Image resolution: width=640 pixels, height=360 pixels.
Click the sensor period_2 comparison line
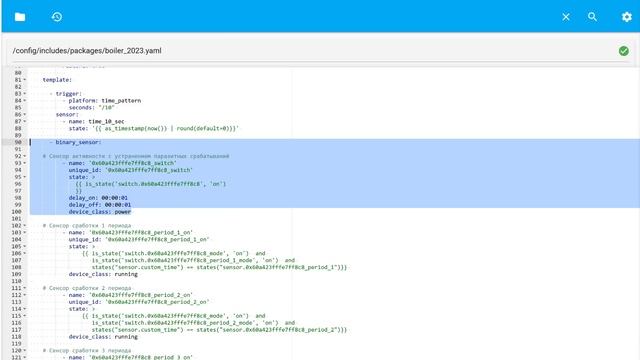coord(219,329)
